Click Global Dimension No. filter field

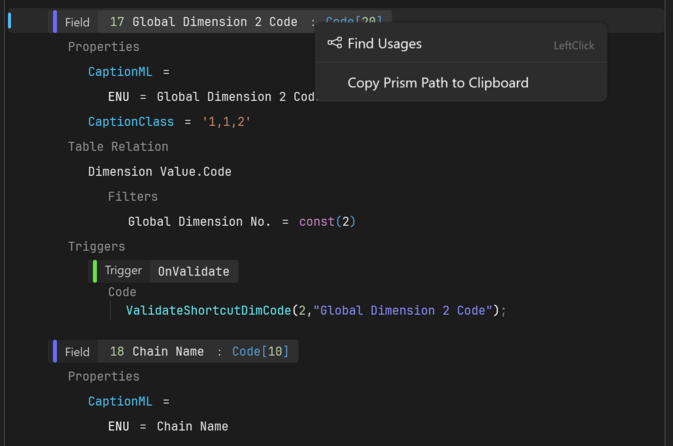(x=199, y=221)
